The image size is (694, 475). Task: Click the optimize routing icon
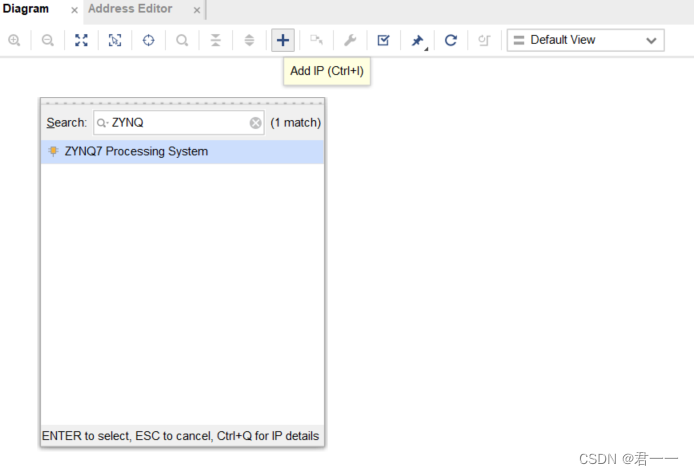click(x=484, y=40)
